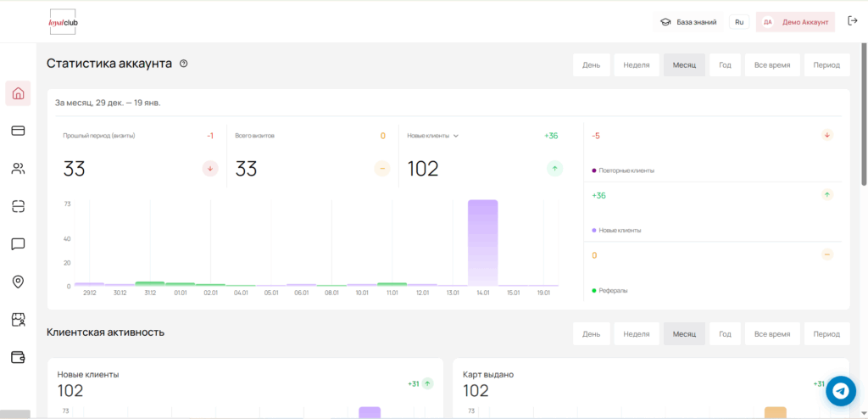Open the wallet icon in sidebar
Screen dimensions: 868x419
point(18,357)
